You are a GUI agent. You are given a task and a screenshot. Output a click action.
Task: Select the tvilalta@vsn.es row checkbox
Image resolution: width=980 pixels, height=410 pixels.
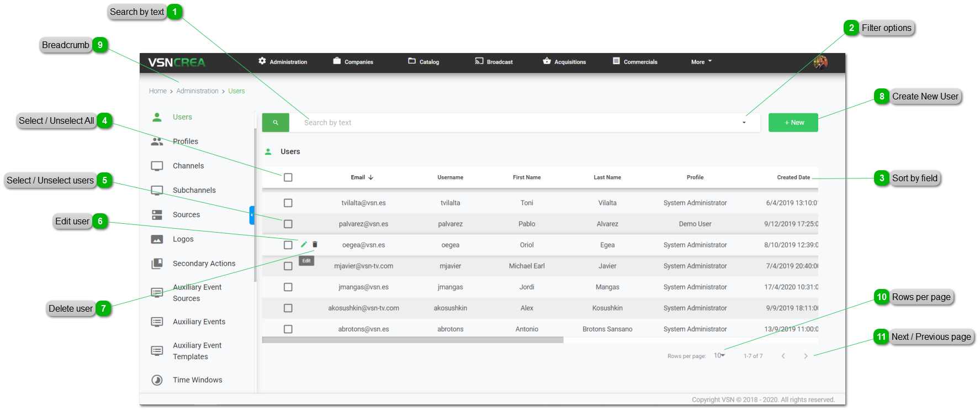[288, 203]
